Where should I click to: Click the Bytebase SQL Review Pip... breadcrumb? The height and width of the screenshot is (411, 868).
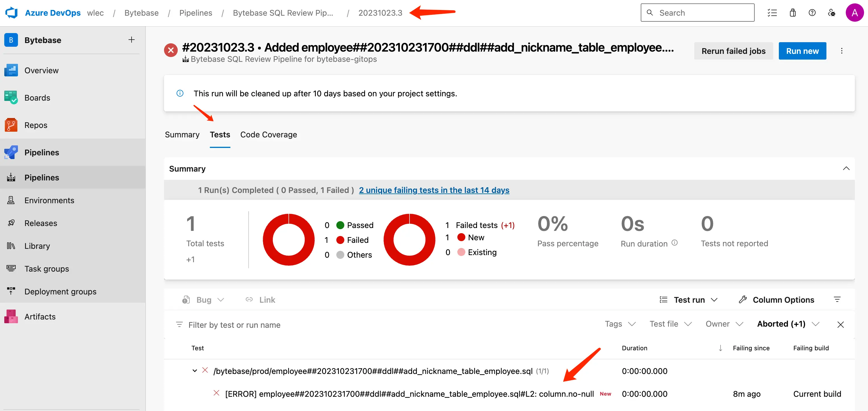tap(283, 13)
